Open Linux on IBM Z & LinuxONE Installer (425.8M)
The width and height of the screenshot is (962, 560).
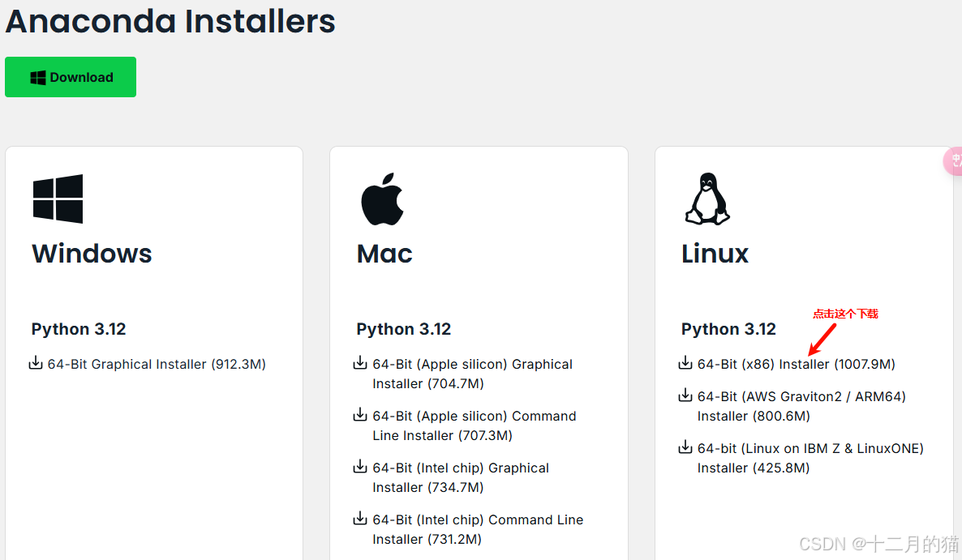point(810,459)
